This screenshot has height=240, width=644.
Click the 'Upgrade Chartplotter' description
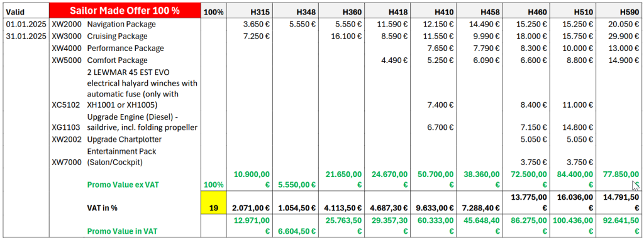125,139
